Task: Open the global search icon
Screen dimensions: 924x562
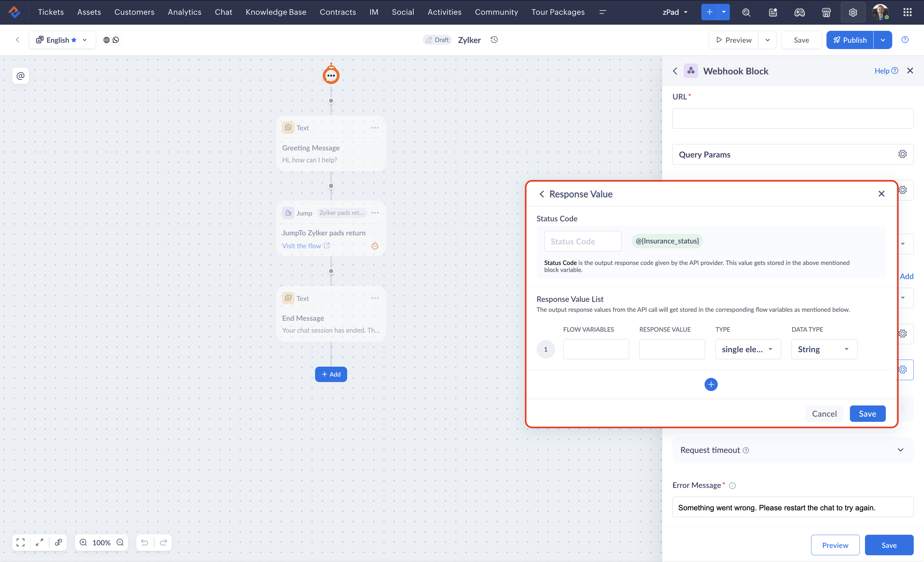Action: [746, 13]
